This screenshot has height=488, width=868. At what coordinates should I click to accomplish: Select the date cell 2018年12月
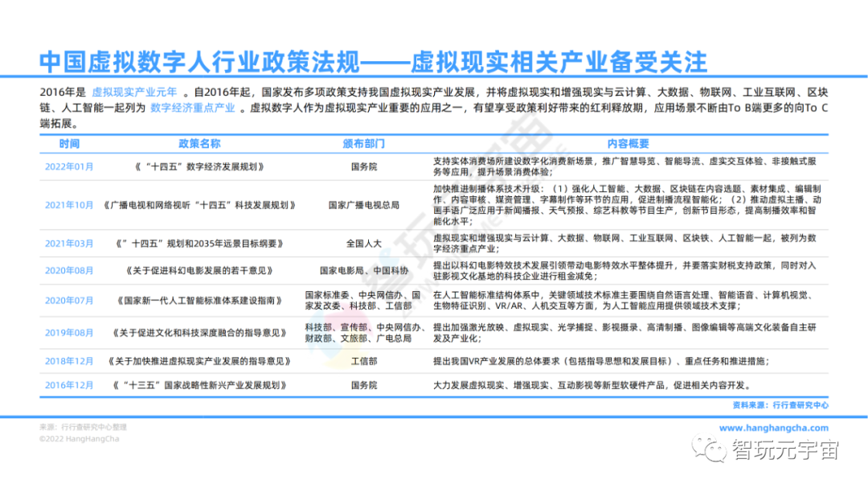tap(69, 361)
